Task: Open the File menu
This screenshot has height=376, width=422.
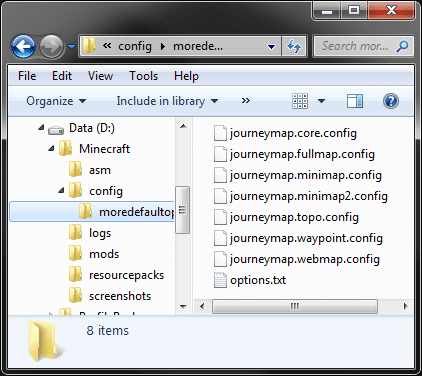Action: (27, 76)
